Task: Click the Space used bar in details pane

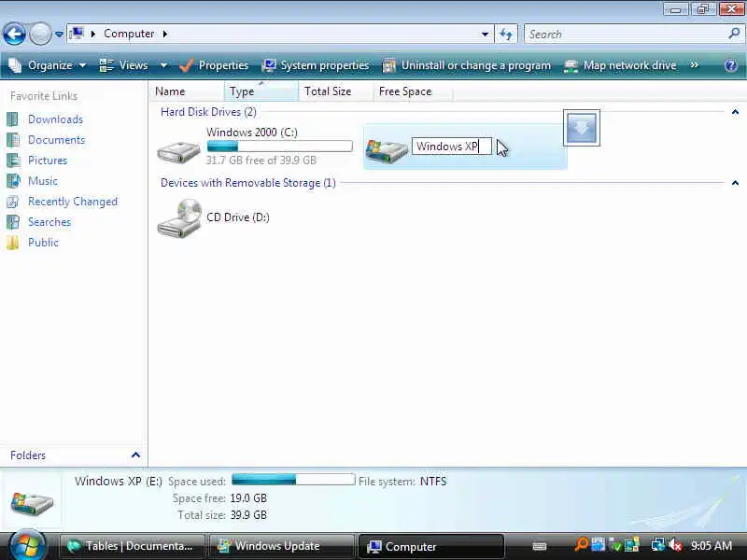Action: click(x=293, y=480)
